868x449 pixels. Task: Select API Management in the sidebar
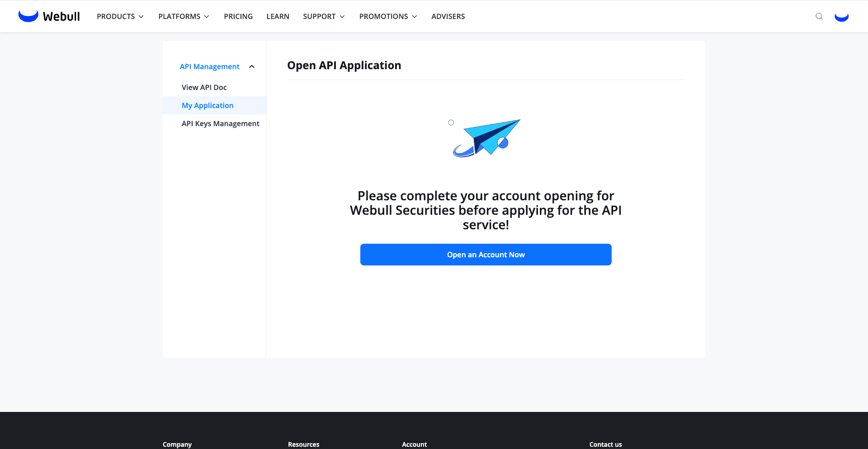pos(210,66)
